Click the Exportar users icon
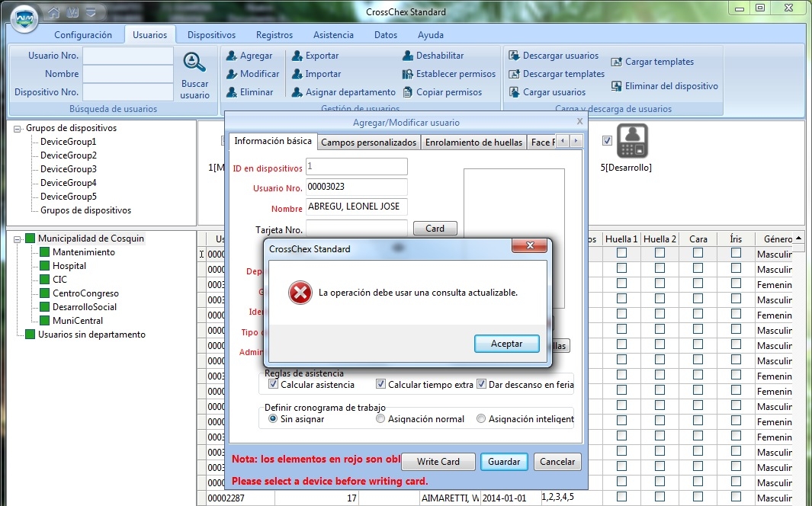The width and height of the screenshot is (812, 506). [297, 56]
